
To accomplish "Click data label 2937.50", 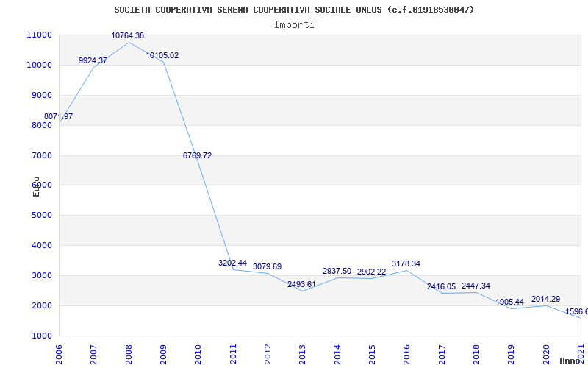I will coord(337,271).
